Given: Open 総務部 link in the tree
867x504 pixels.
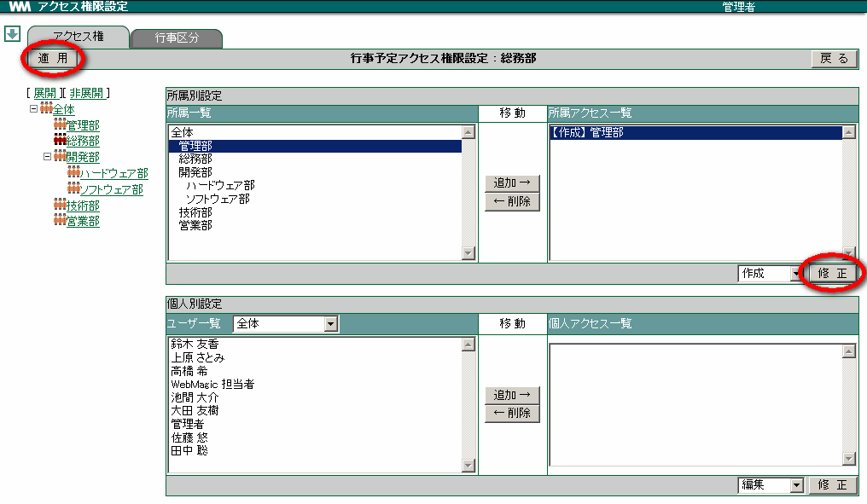Looking at the screenshot, I should coord(83,141).
